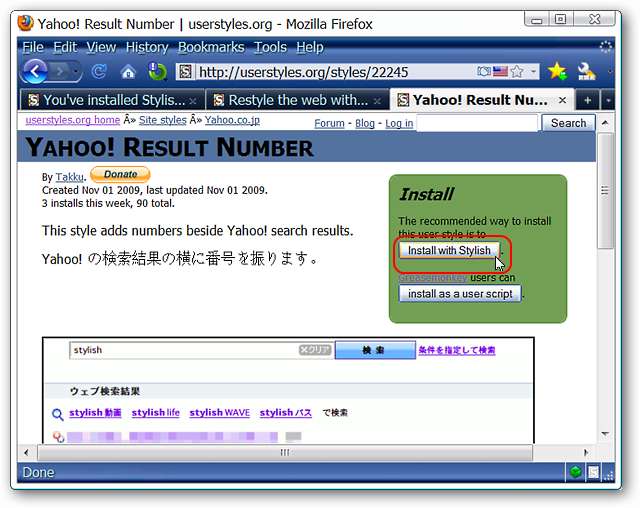Click the Search button

[x=568, y=123]
